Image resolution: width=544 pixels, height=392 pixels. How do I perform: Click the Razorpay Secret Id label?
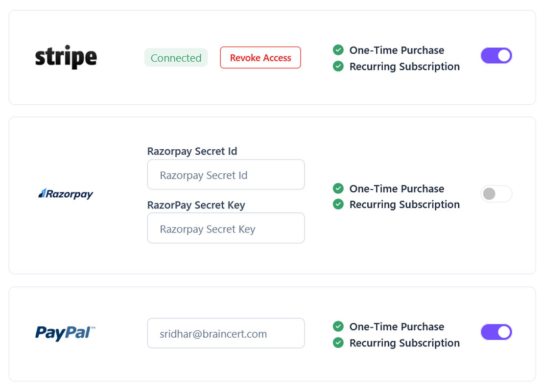click(192, 151)
